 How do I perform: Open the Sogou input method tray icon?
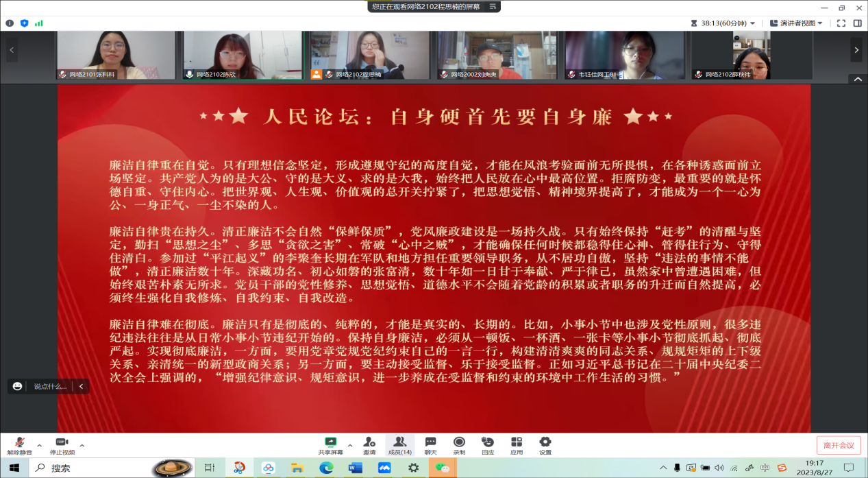(782, 468)
